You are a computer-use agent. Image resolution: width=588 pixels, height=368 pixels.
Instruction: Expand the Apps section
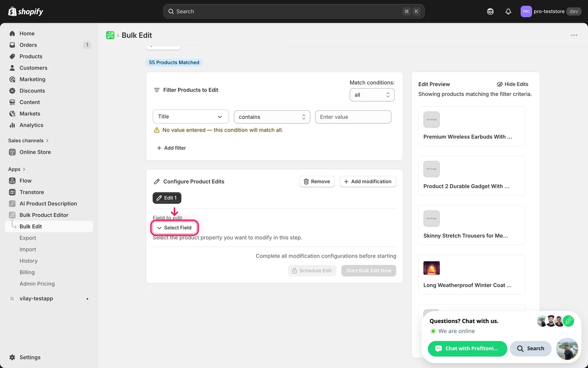17,169
